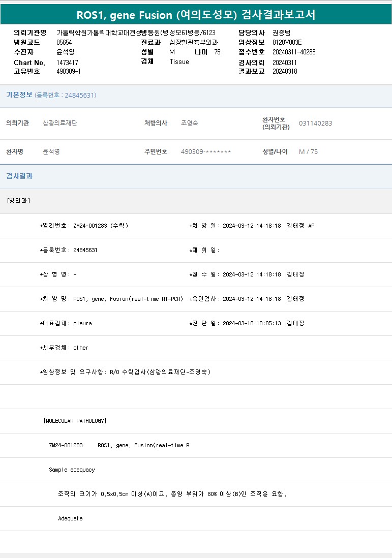The width and height of the screenshot is (392, 558).
Task: Click the Adequate result text
Action: [x=70, y=518]
